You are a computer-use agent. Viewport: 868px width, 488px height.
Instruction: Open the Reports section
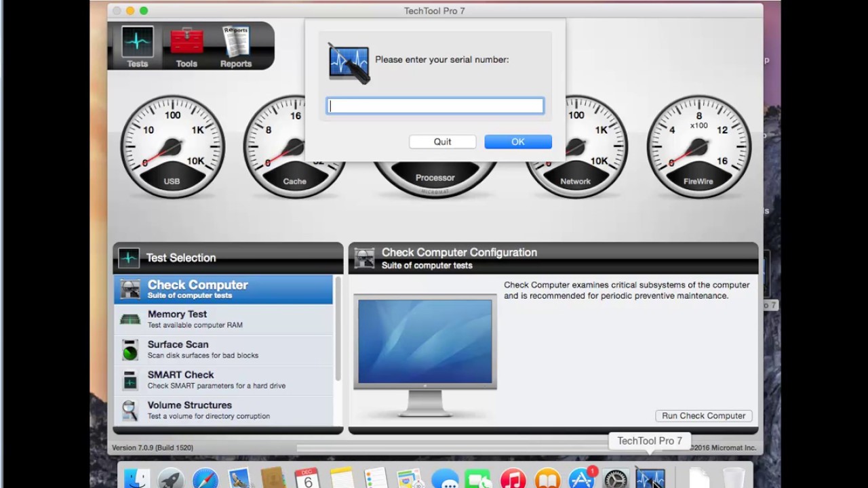(236, 46)
